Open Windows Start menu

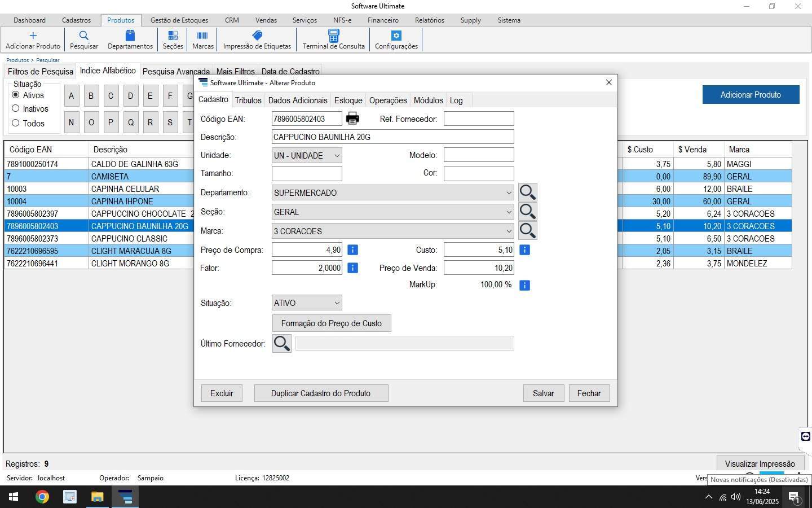point(14,497)
